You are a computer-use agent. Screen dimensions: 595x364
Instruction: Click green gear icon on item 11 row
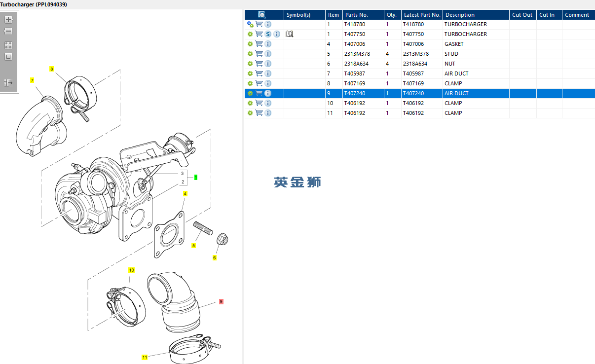(x=250, y=113)
